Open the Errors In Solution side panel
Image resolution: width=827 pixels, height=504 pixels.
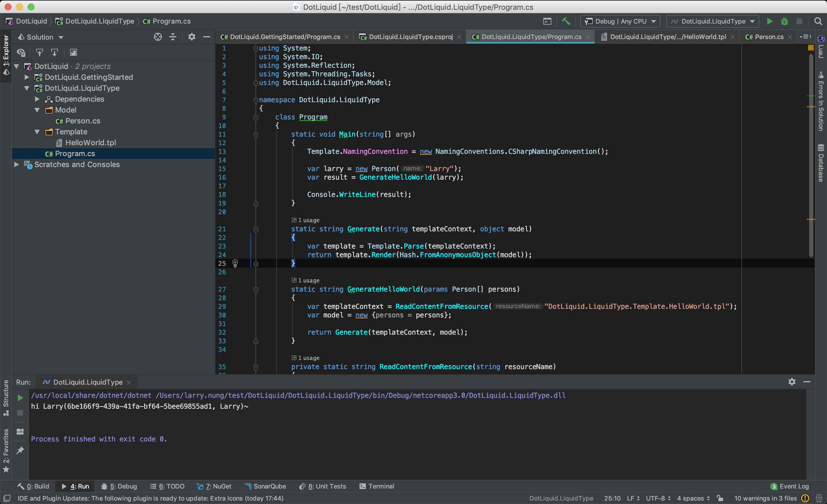click(821, 102)
